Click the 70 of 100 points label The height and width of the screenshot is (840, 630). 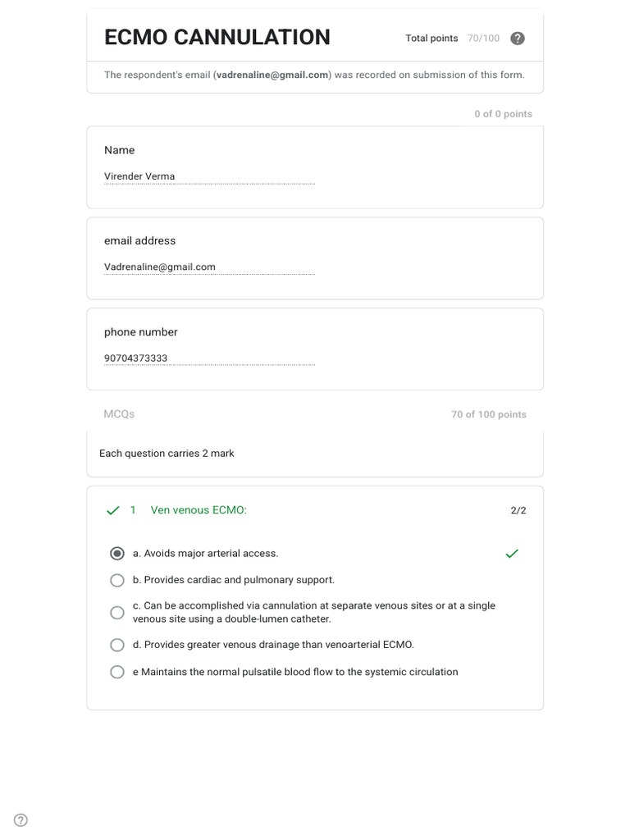tap(489, 414)
